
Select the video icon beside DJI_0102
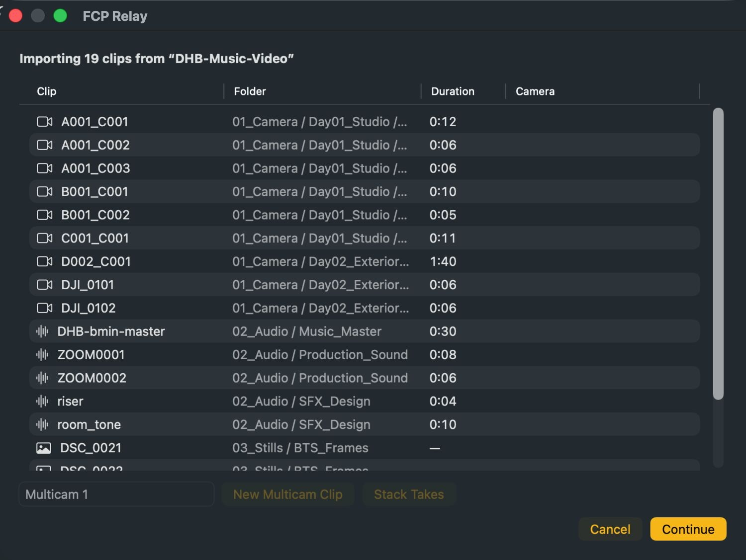pyautogui.click(x=45, y=309)
